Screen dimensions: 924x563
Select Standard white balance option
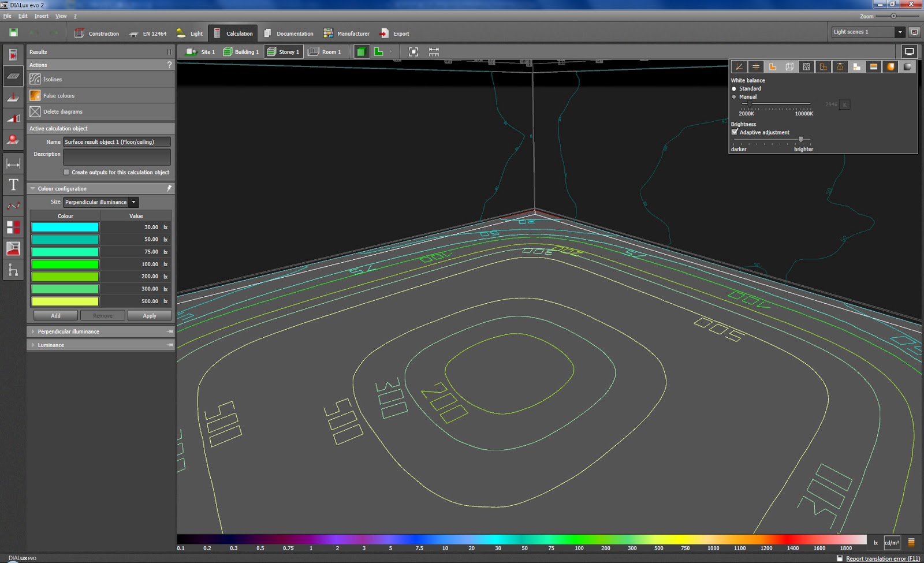click(x=734, y=89)
